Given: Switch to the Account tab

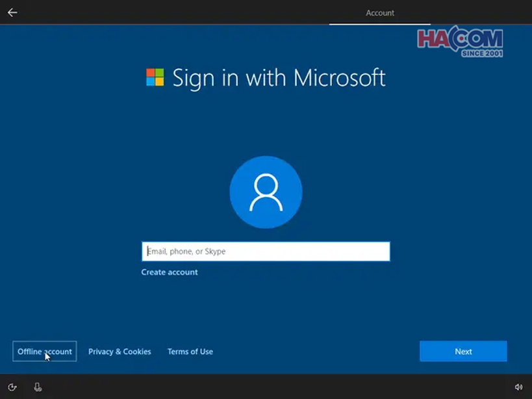Looking at the screenshot, I should pos(379,12).
